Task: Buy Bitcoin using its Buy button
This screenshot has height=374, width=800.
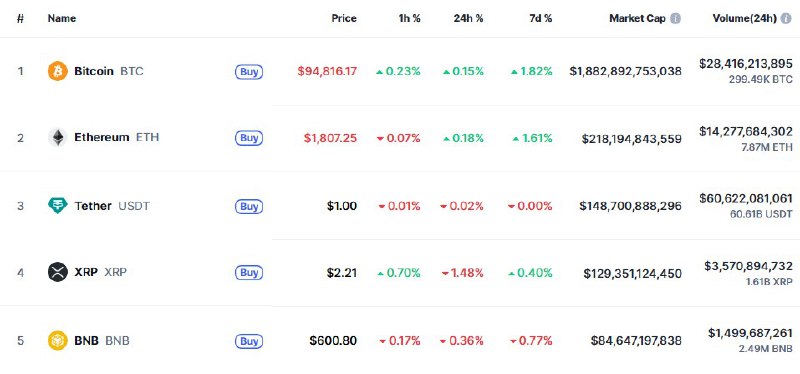Action: tap(249, 72)
